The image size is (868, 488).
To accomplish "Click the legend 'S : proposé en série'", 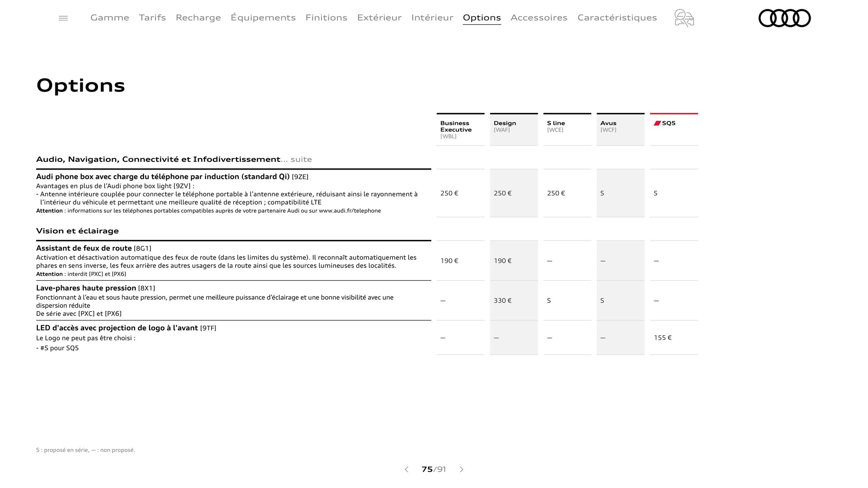I will (85, 450).
